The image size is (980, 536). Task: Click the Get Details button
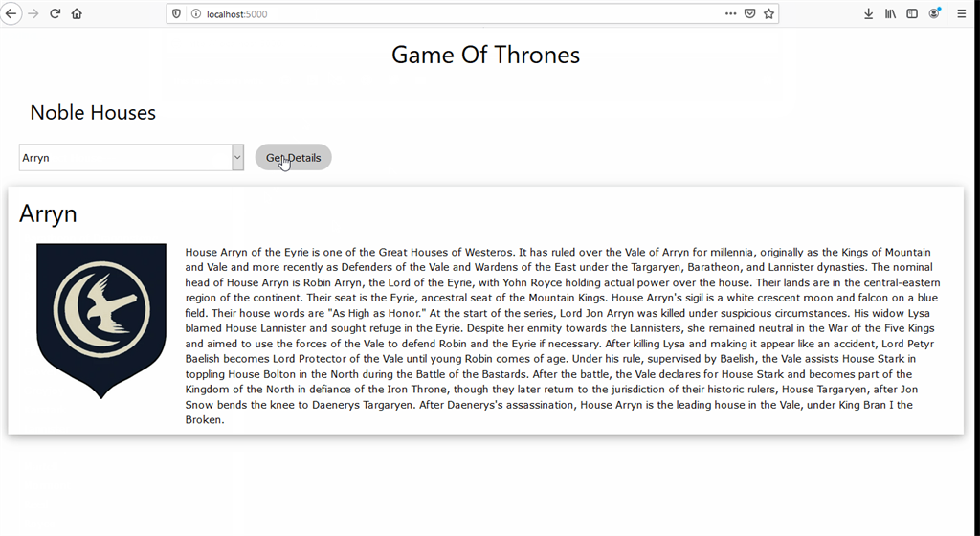[x=293, y=157]
